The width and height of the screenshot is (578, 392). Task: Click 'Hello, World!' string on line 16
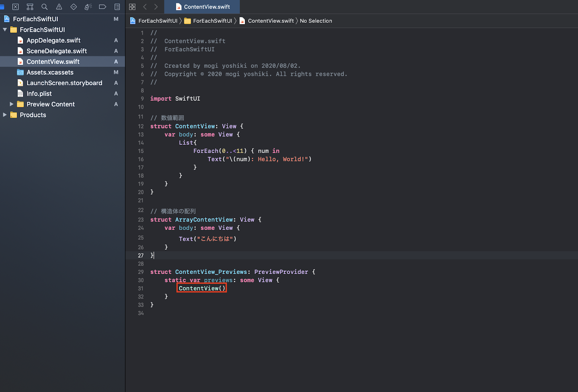tap(283, 159)
